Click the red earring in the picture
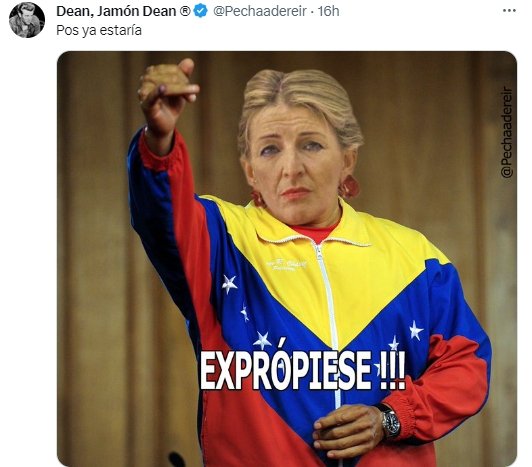The height and width of the screenshot is (467, 532). (x=349, y=187)
